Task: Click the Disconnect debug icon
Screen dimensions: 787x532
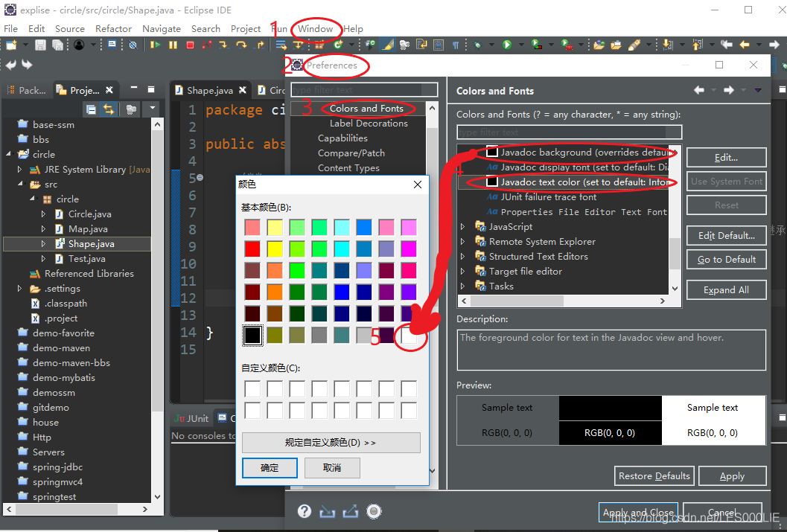Action: [206, 45]
